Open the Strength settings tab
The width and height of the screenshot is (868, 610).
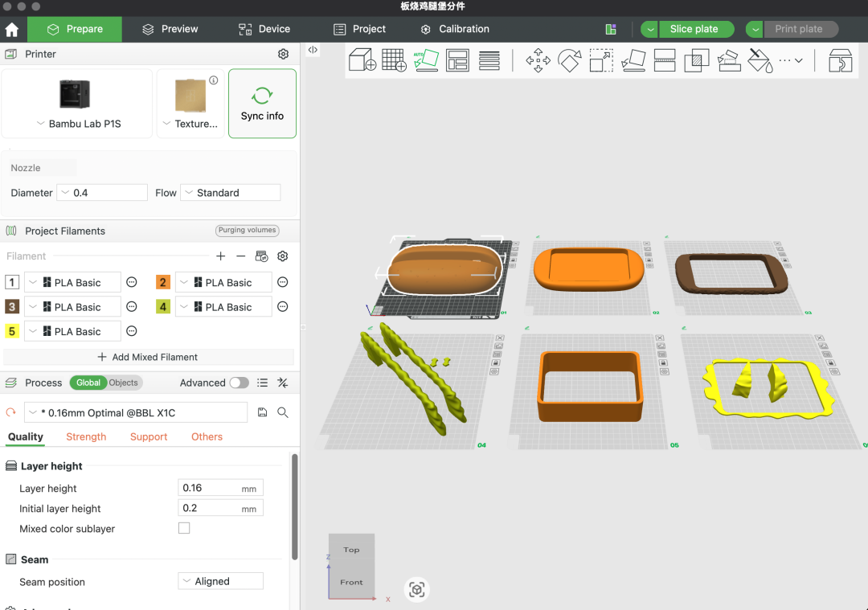pos(86,436)
